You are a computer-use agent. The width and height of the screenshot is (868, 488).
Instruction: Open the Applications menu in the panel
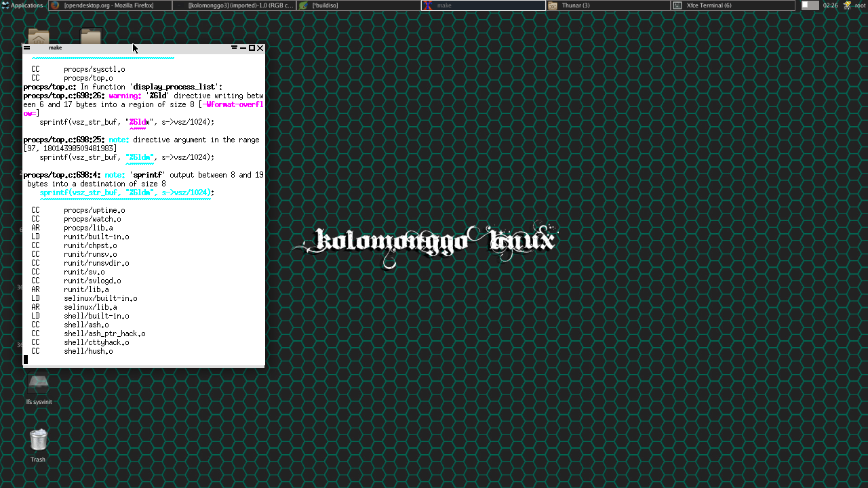coord(23,5)
